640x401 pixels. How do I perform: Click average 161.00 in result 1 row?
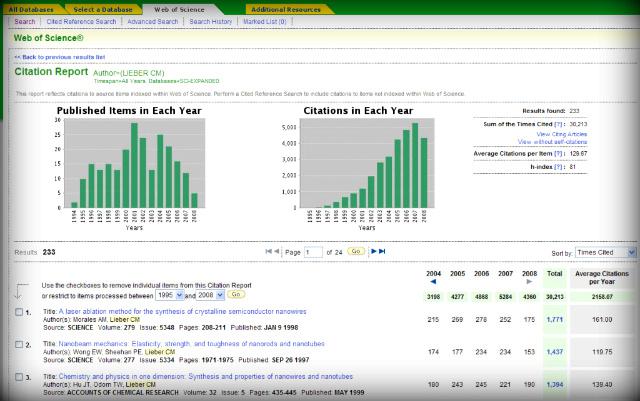pyautogui.click(x=602, y=320)
